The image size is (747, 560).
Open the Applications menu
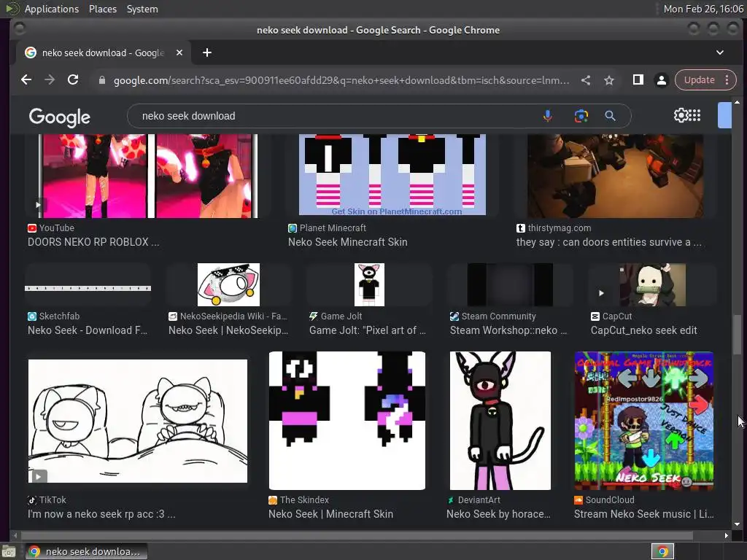[x=52, y=9]
